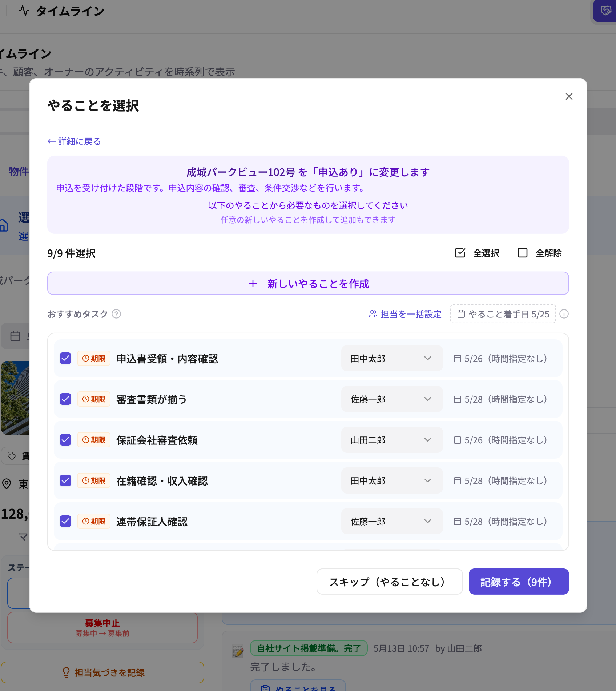Open the おすすめタスク help icon

pyautogui.click(x=116, y=314)
